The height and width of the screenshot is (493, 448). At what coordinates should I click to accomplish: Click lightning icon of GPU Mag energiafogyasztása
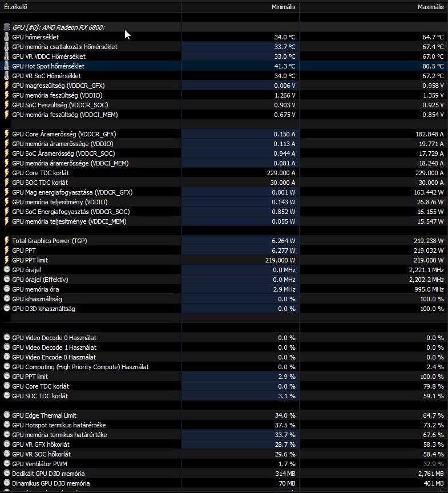(7, 192)
